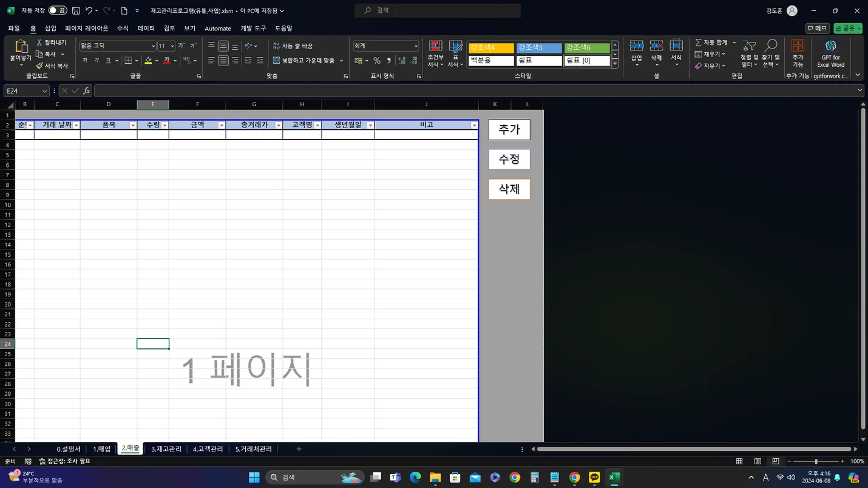Image resolution: width=868 pixels, height=488 pixels.
Task: Switch to the 삽입 (Insert) ribbon tab
Action: (50, 29)
